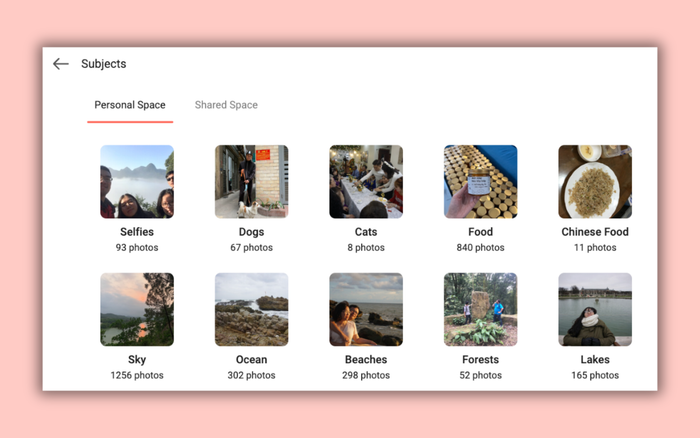Screen dimensions: 700x438
Task: Open the Ocean album thumbnail
Action: [251, 309]
